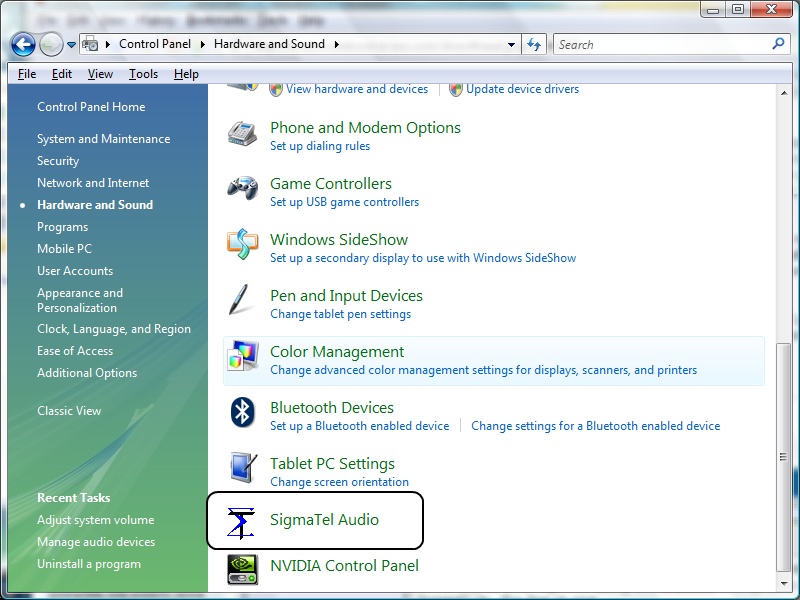Click the Back navigation arrow
The width and height of the screenshot is (800, 600).
click(23, 45)
